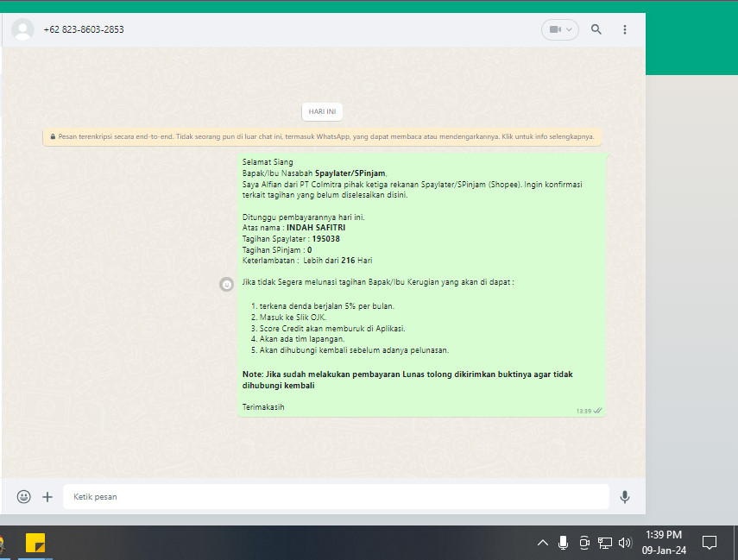738x560 pixels.
Task: React to the message with emoji
Action: tap(226, 284)
